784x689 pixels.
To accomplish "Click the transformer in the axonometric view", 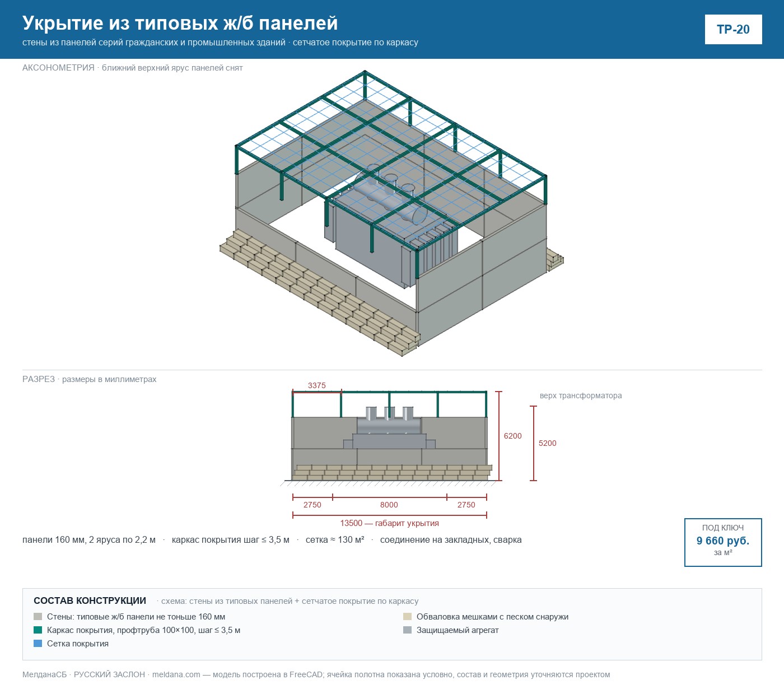I will click(391, 224).
